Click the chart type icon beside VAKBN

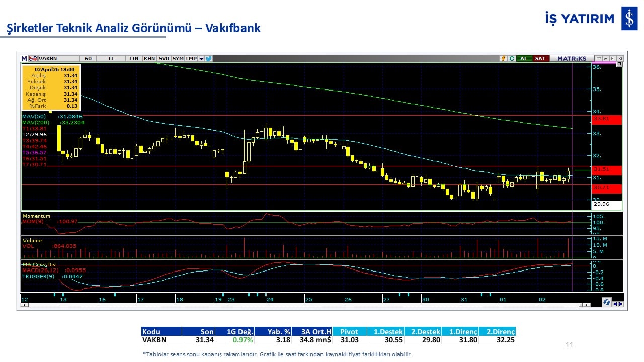33,59
